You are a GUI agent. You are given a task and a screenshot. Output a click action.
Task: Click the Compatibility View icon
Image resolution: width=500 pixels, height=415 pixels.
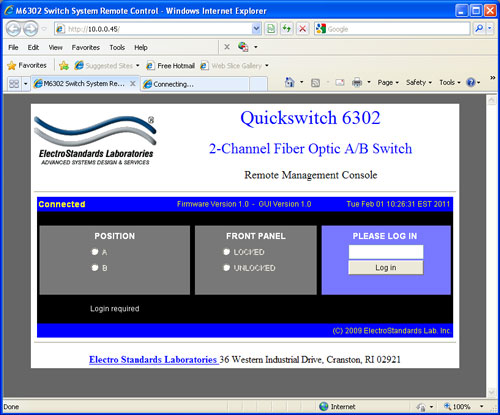pyautogui.click(x=271, y=29)
